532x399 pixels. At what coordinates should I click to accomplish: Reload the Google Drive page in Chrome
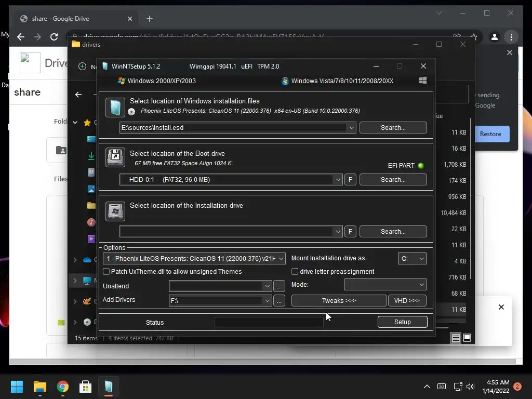(x=54, y=37)
